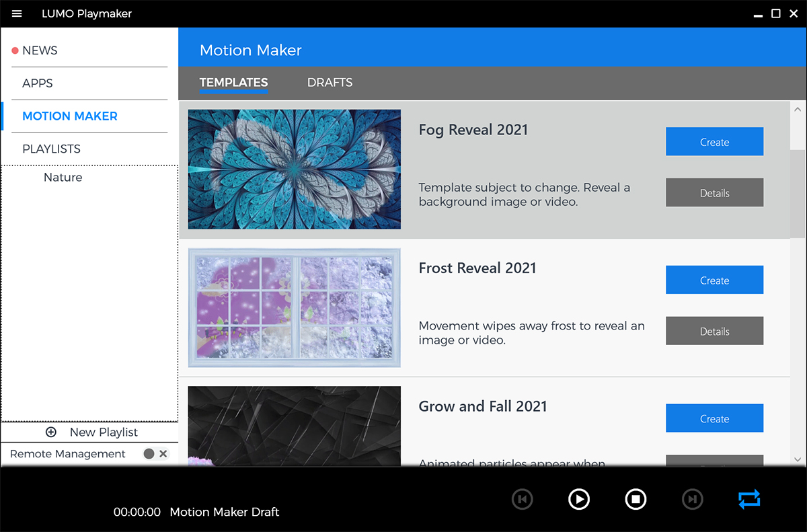The image size is (807, 532).
Task: Play the Motion Maker Draft
Action: click(579, 499)
